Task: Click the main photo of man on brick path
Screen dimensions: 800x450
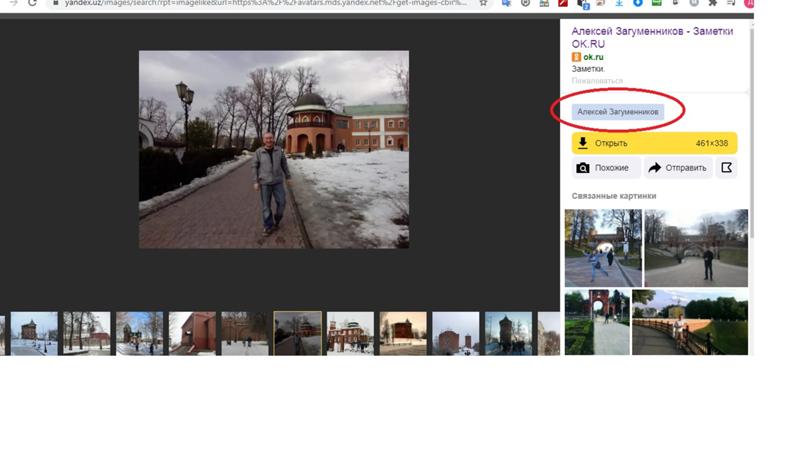Action: click(x=274, y=149)
